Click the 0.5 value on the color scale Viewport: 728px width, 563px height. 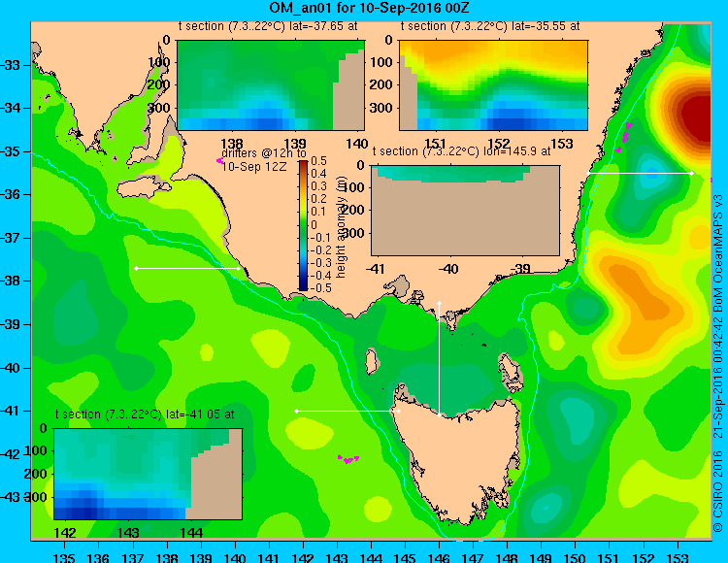coord(318,161)
